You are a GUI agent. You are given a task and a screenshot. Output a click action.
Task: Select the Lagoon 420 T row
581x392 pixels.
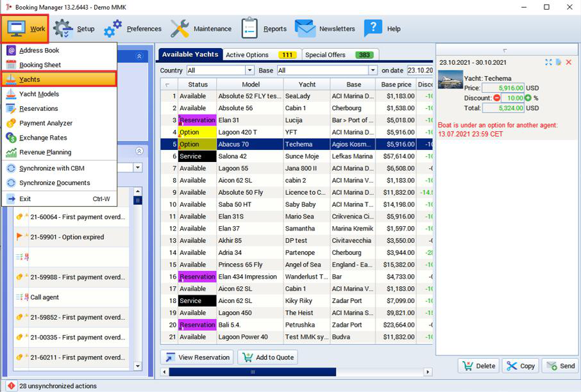click(296, 132)
